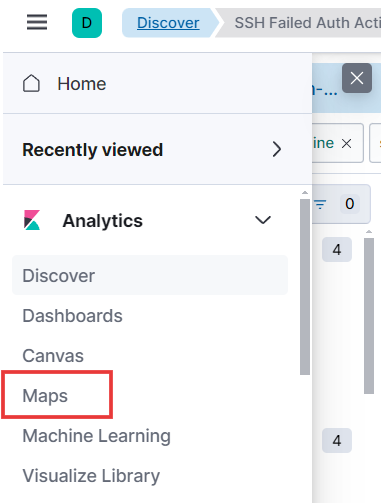Open the green D space avatar
This screenshot has height=503, width=381.
(x=87, y=23)
